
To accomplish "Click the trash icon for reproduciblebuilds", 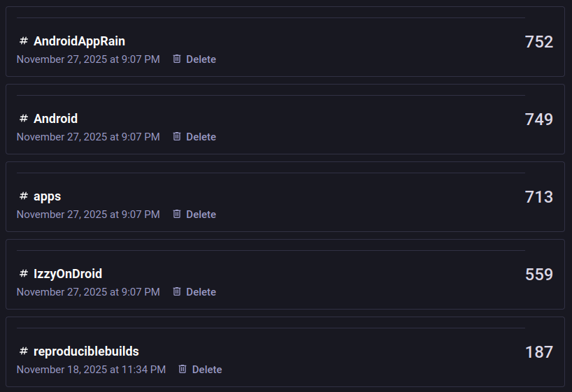I will point(183,370).
